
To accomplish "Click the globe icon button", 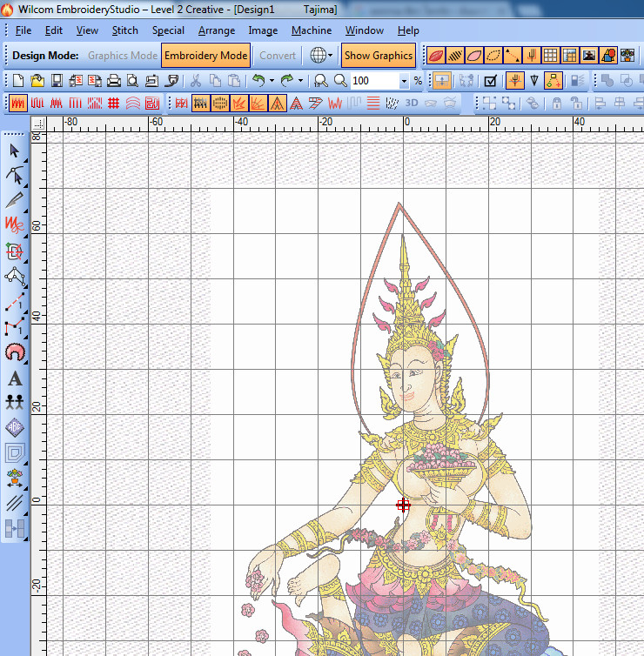I will click(x=318, y=55).
